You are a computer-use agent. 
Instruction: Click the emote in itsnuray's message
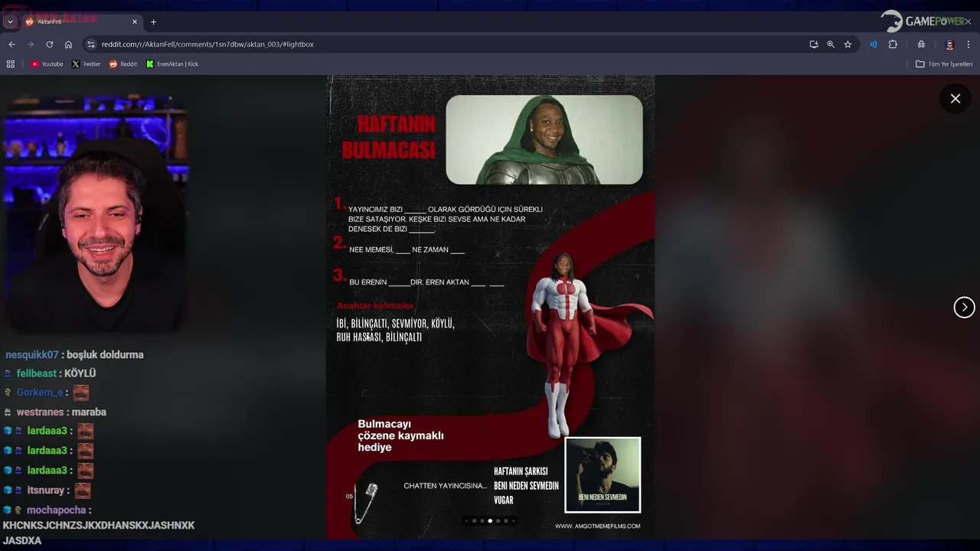point(83,491)
